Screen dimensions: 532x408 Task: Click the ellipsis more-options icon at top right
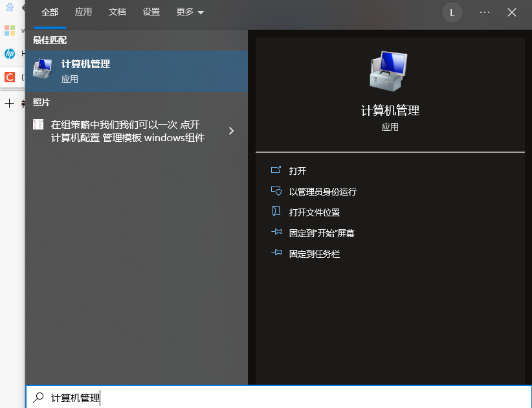click(x=484, y=12)
